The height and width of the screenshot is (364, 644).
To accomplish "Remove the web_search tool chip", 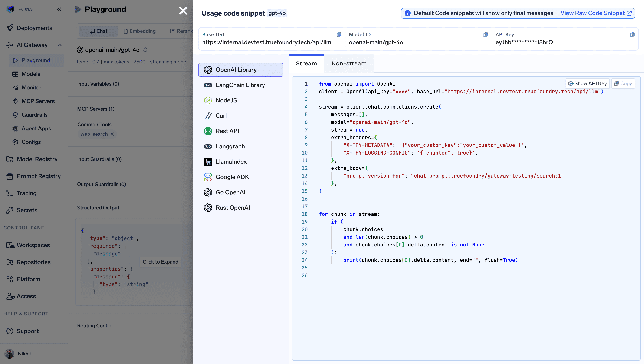I will (x=112, y=134).
